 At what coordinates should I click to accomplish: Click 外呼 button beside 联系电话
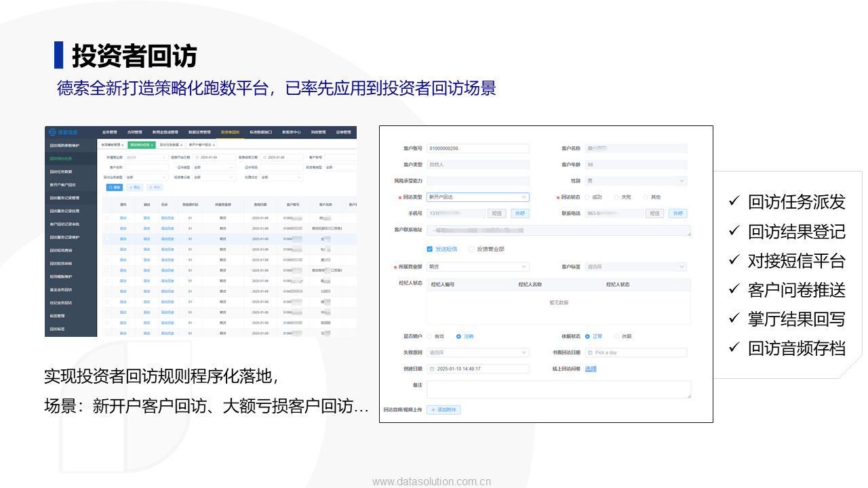click(677, 213)
